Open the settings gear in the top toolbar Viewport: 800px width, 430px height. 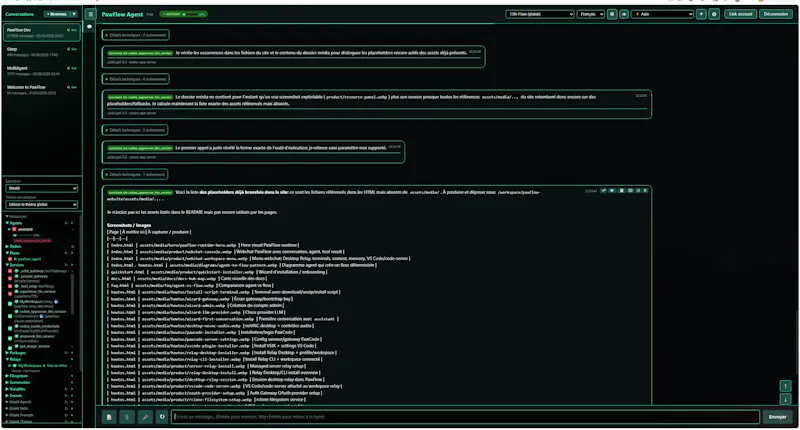coord(714,14)
